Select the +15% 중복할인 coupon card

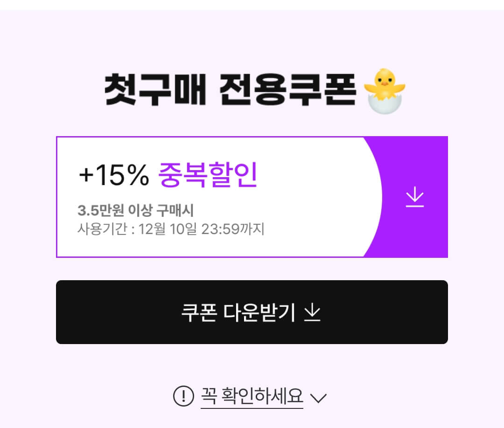click(x=252, y=196)
